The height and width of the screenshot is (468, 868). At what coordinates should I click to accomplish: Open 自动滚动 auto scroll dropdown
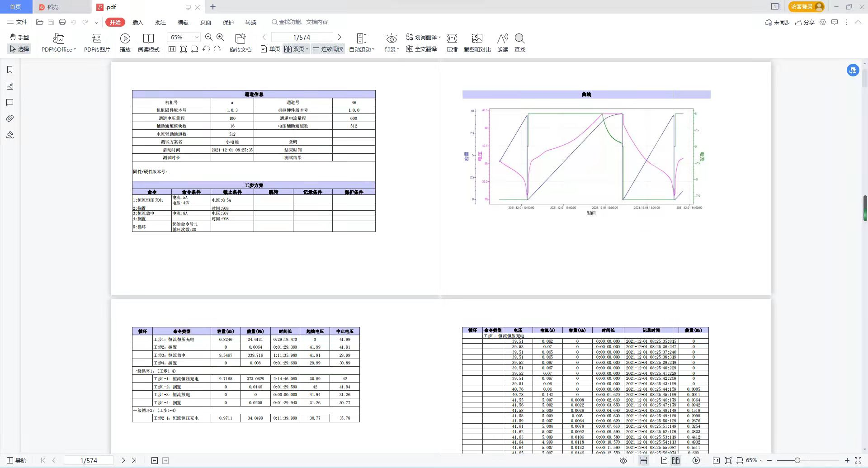tap(362, 43)
